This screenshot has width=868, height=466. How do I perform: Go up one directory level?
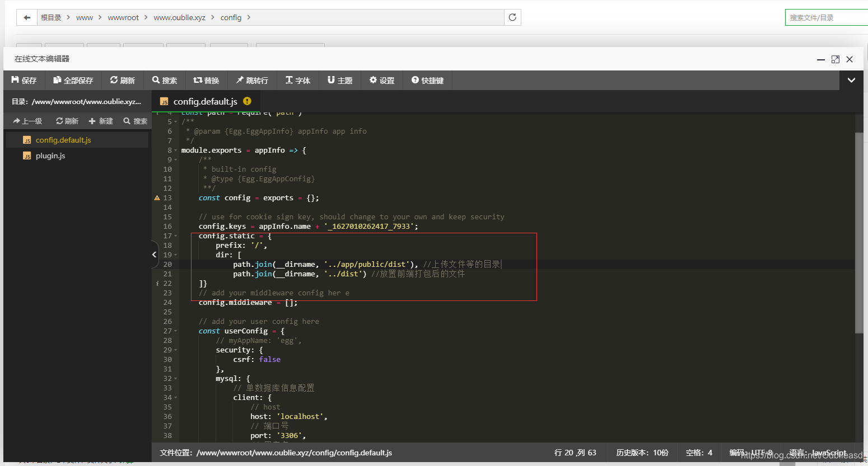point(27,121)
